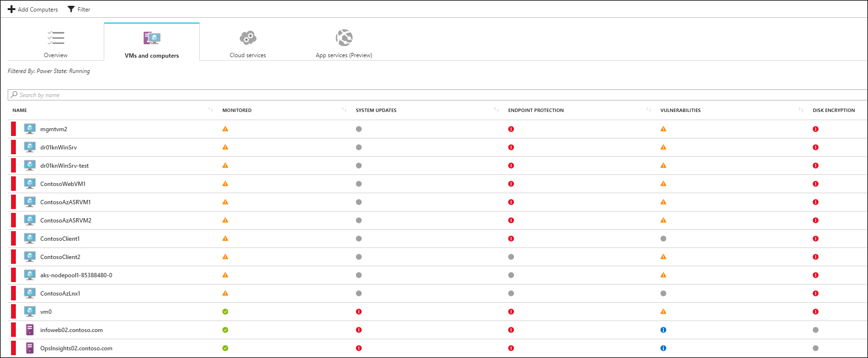Click OpsInsights02 vulnerabilities blue info icon
The height and width of the screenshot is (358, 868).
click(663, 348)
